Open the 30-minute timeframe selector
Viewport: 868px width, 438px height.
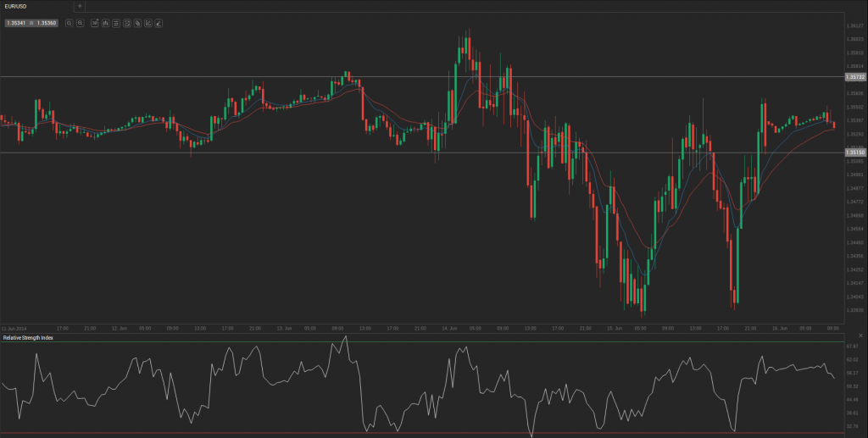tap(95, 23)
